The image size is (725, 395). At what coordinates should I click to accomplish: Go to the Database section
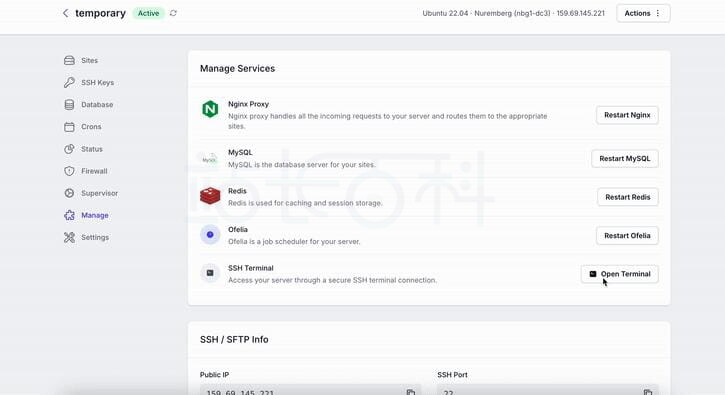(97, 105)
